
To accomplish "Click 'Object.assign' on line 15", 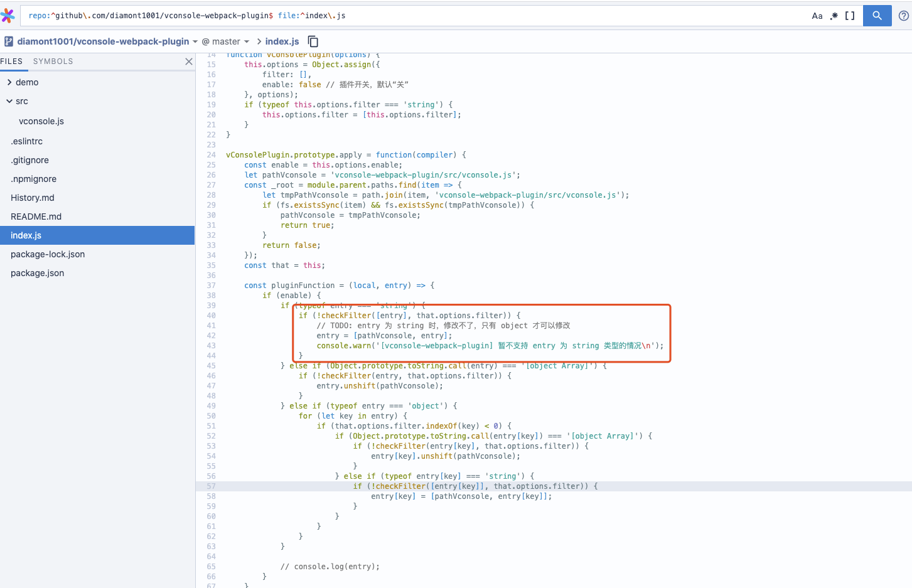I will 341,65.
